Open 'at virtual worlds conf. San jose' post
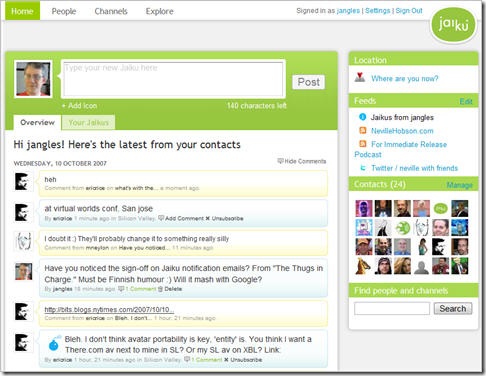This screenshot has width=486, height=376. tap(99, 209)
